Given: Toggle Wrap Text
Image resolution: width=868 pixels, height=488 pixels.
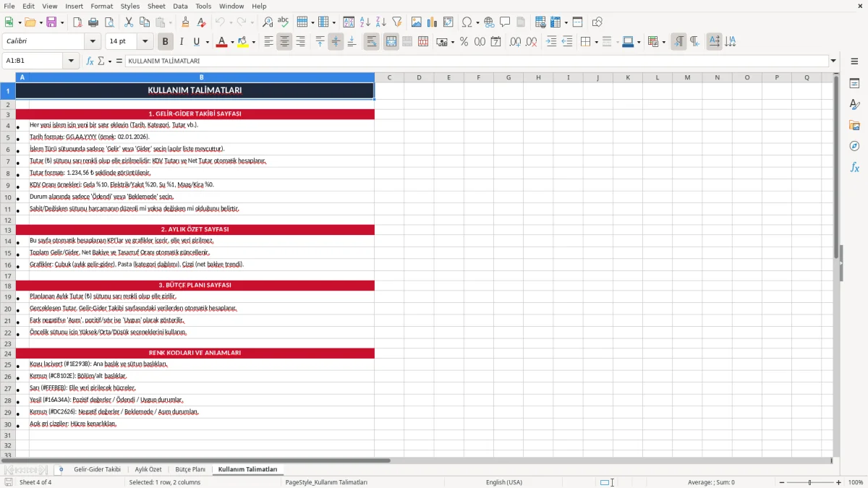Looking at the screenshot, I should tap(372, 42).
